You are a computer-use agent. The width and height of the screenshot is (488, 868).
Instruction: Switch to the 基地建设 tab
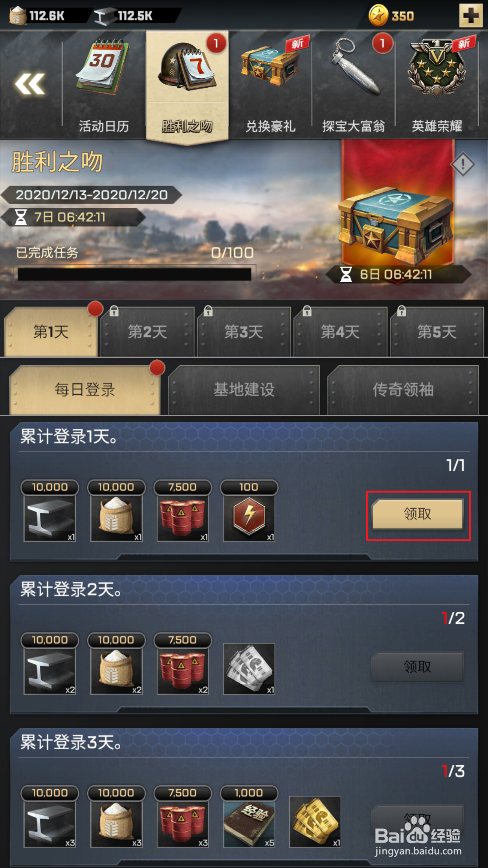pos(244,390)
